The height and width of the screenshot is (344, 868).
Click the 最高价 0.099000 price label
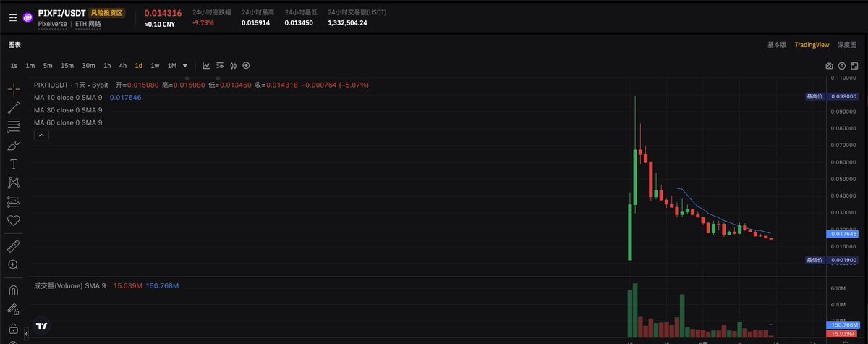tap(832, 96)
